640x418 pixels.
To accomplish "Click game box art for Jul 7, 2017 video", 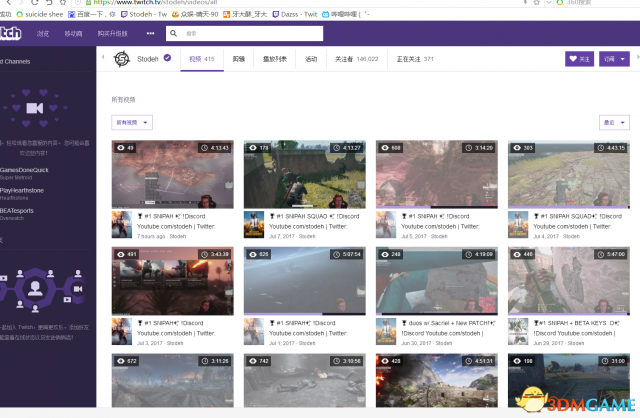I will click(x=254, y=225).
